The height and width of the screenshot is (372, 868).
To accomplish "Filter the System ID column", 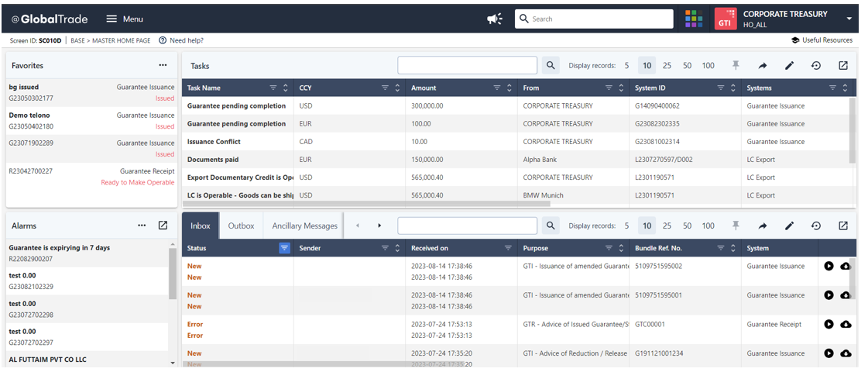I will click(721, 88).
